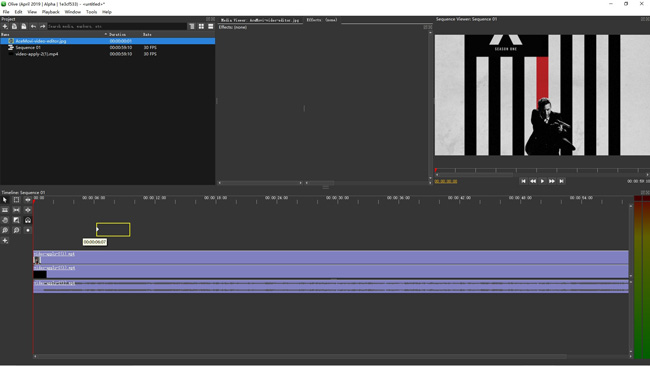Click the Sequence Viewer ruler playhead marker

[x=436, y=170]
